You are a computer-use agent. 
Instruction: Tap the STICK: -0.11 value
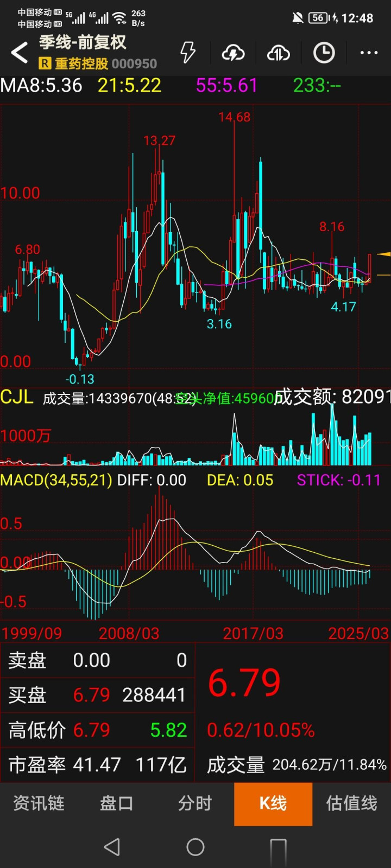[x=339, y=480]
